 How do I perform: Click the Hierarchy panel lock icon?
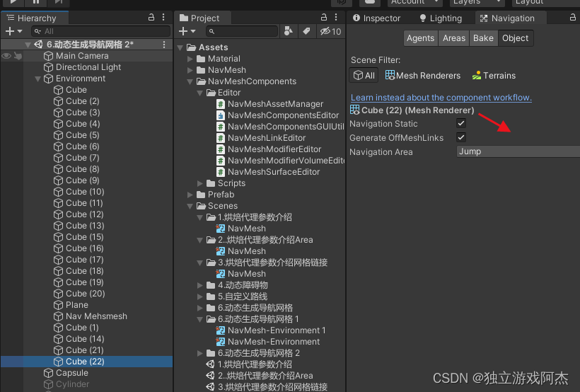151,18
